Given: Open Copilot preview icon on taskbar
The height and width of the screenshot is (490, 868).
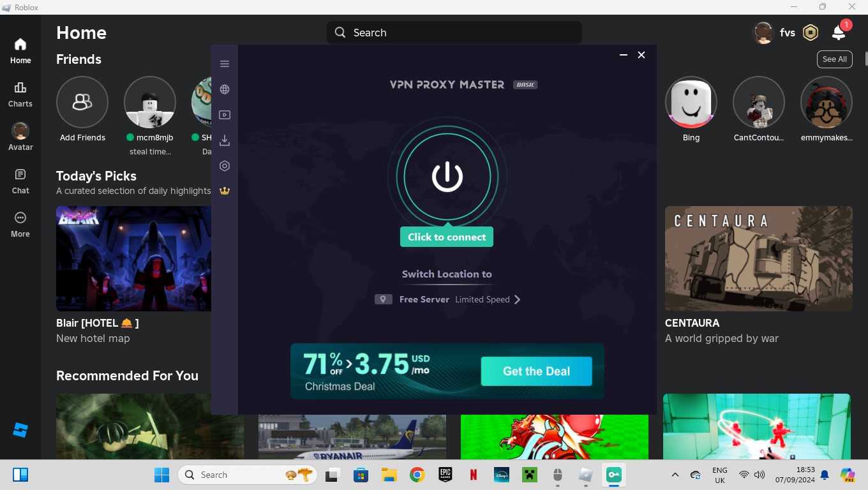Looking at the screenshot, I should click(848, 475).
